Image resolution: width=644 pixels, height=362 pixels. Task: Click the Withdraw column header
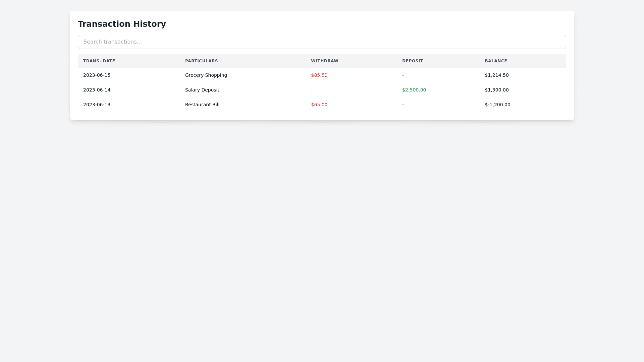point(324,61)
